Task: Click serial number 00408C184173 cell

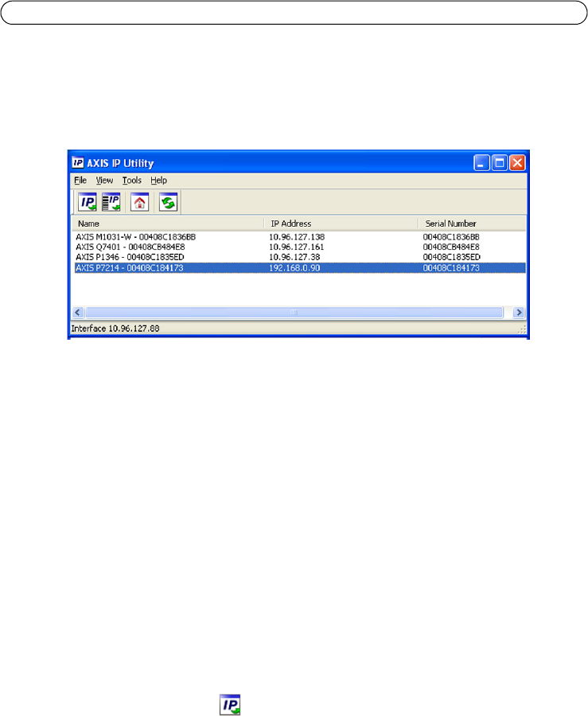Action: tap(451, 268)
